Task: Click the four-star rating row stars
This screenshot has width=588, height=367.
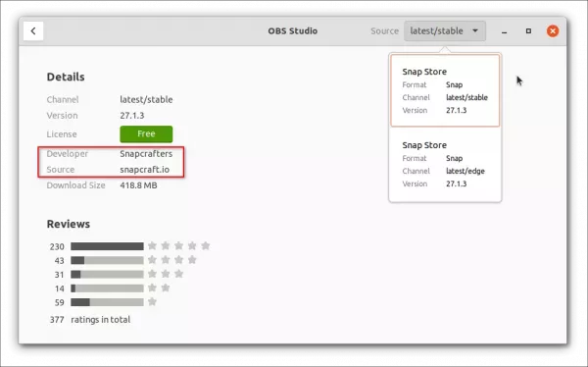Action: click(172, 260)
